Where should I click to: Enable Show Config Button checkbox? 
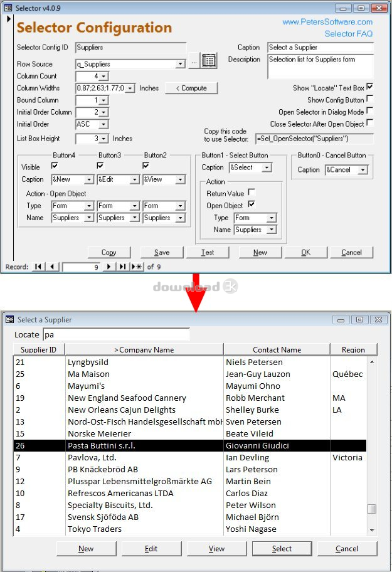pyautogui.click(x=369, y=99)
